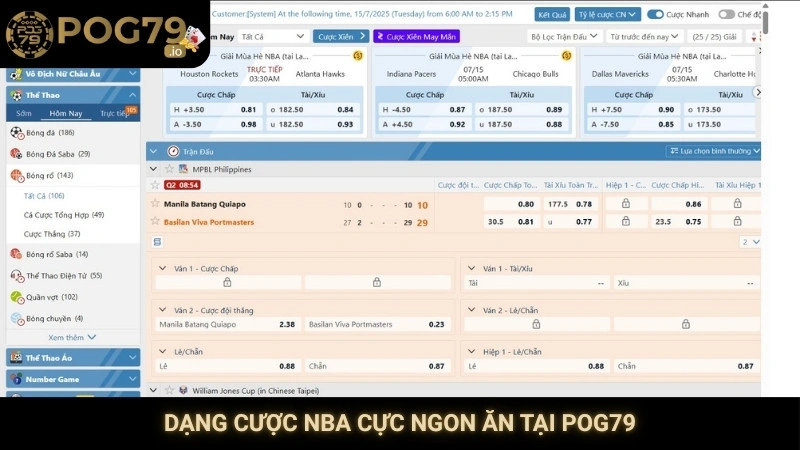Select Tất Cả (106) basketball submenu

tap(44, 195)
